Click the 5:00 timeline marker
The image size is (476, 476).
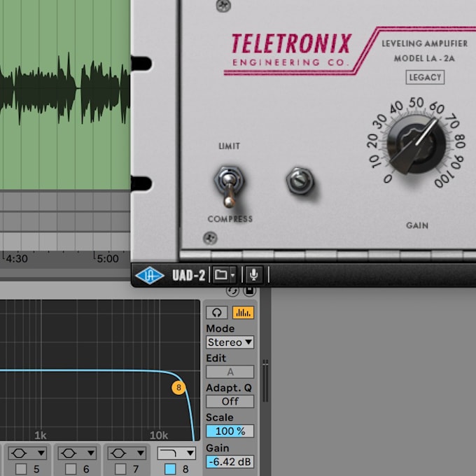[107, 258]
